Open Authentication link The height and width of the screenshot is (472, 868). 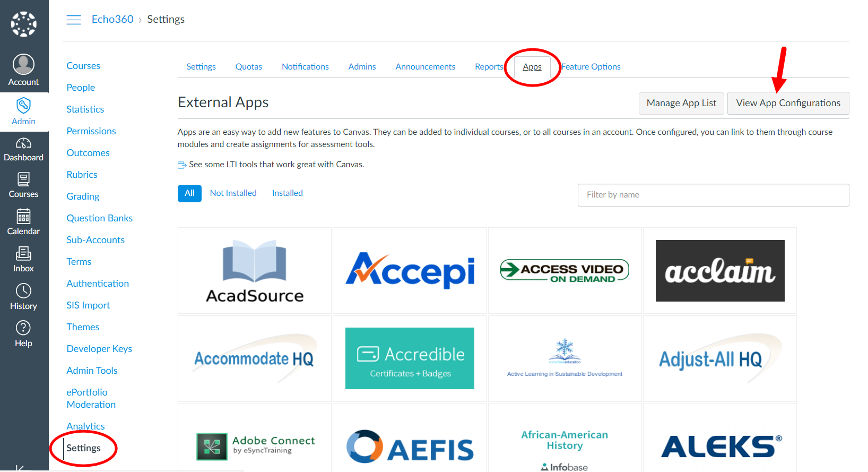click(x=98, y=284)
